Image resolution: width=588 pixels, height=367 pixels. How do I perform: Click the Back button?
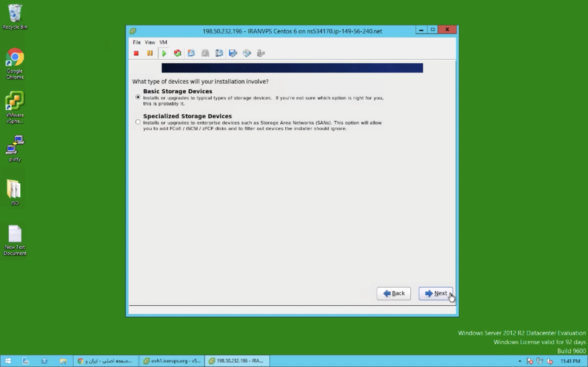[x=394, y=293]
